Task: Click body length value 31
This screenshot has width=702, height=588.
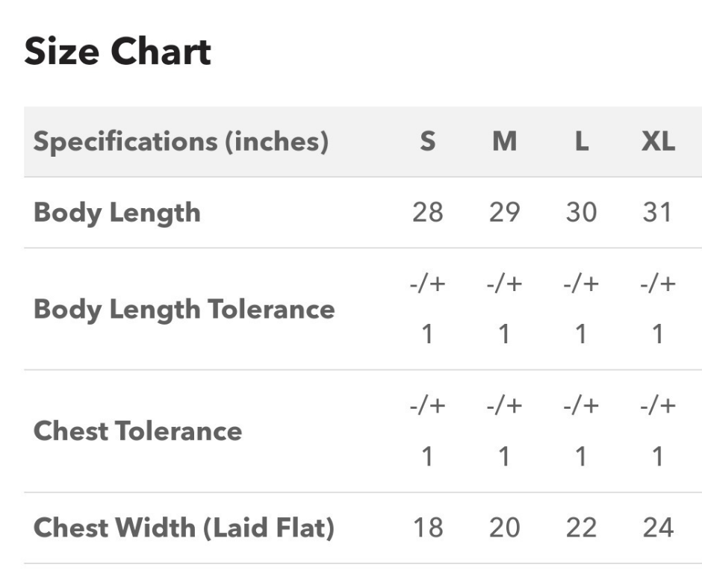Action: (x=657, y=213)
